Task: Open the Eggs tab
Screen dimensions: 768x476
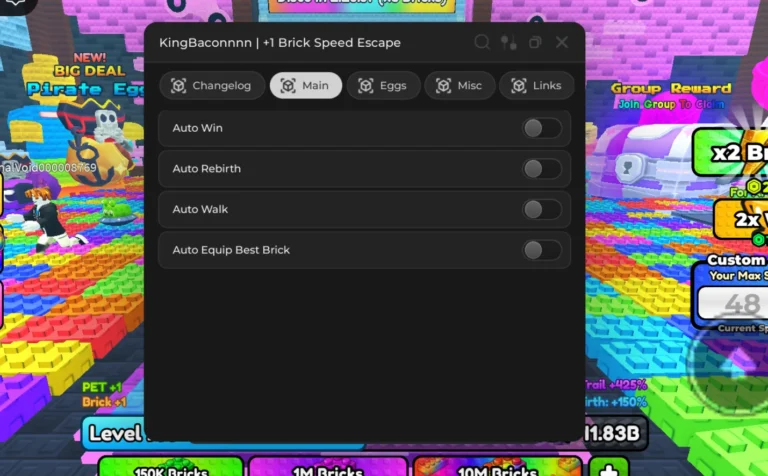Action: pyautogui.click(x=383, y=86)
